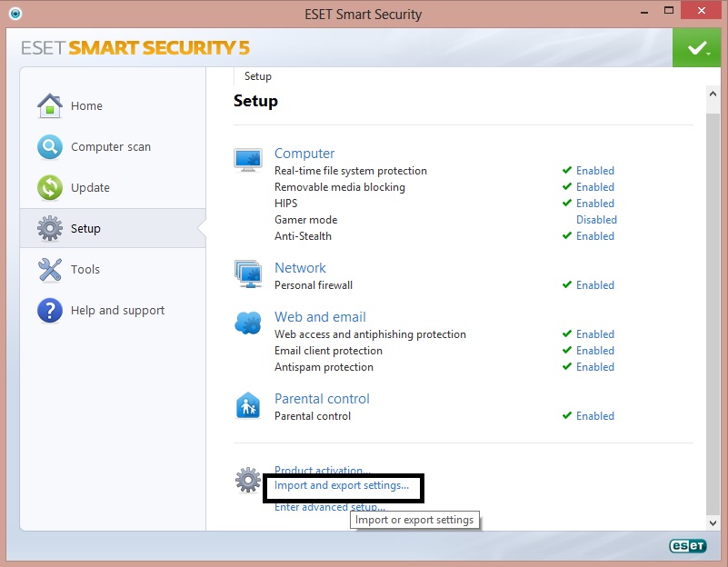The width and height of the screenshot is (728, 567).
Task: Click the Email client protection text
Action: tap(328, 351)
